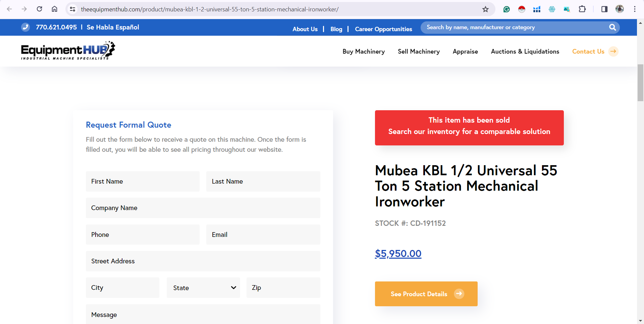The width and height of the screenshot is (644, 324).
Task: Open the Extensions puzzle menu
Action: click(x=582, y=9)
